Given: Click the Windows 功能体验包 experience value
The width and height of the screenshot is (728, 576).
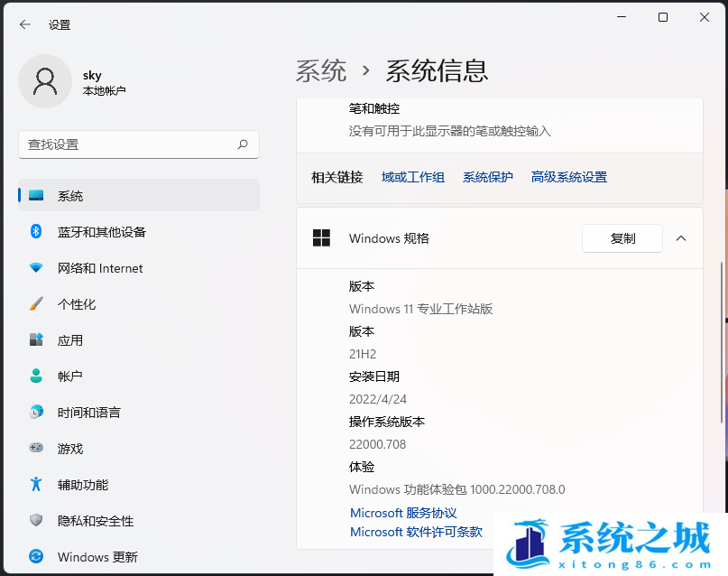Looking at the screenshot, I should click(456, 489).
